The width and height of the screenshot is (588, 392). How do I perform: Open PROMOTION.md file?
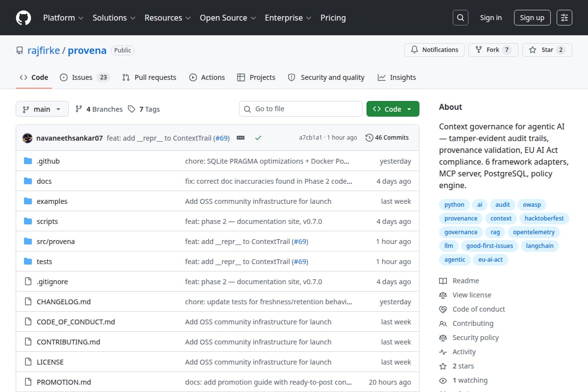[64, 382]
